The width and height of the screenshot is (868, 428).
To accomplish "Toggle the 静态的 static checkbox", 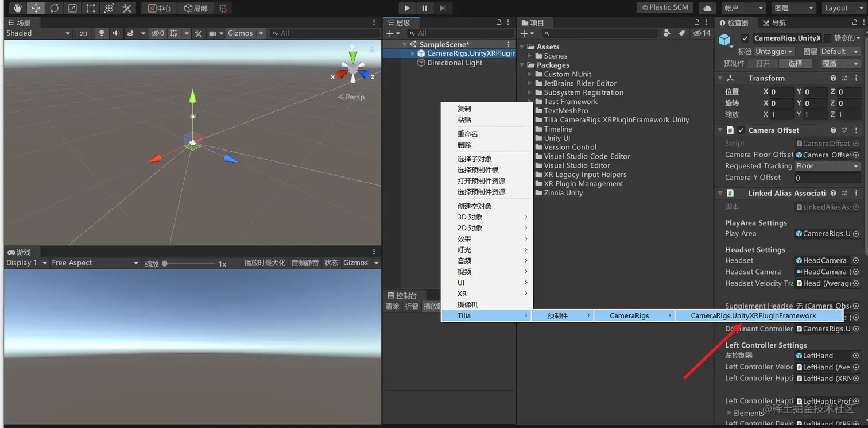I will (828, 38).
